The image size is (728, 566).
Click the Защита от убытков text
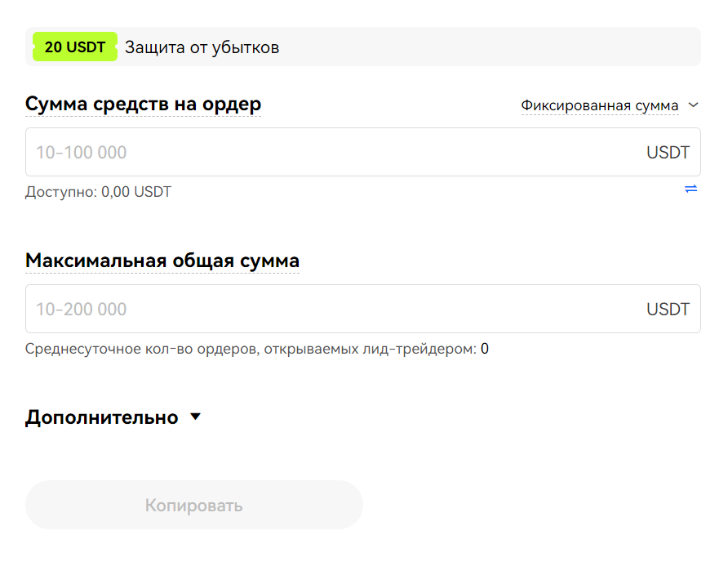[202, 47]
